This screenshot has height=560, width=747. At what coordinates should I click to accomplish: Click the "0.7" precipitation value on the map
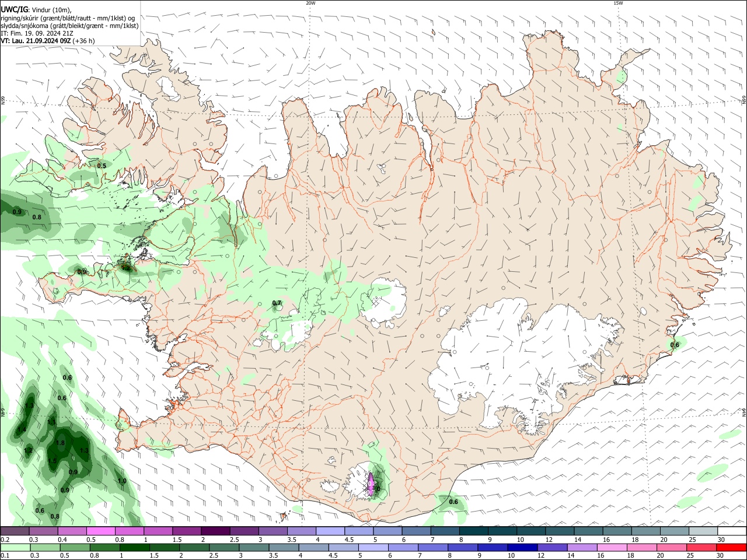pyautogui.click(x=277, y=303)
